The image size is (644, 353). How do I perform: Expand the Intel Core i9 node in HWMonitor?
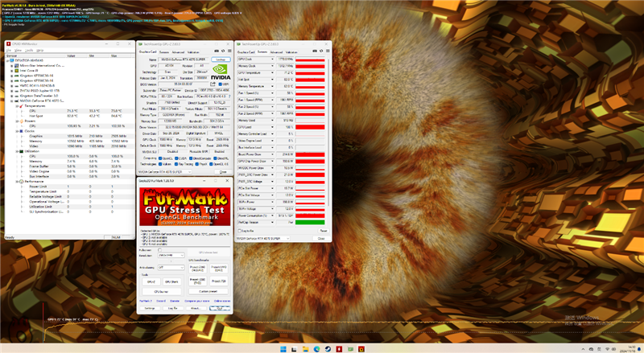coord(12,71)
